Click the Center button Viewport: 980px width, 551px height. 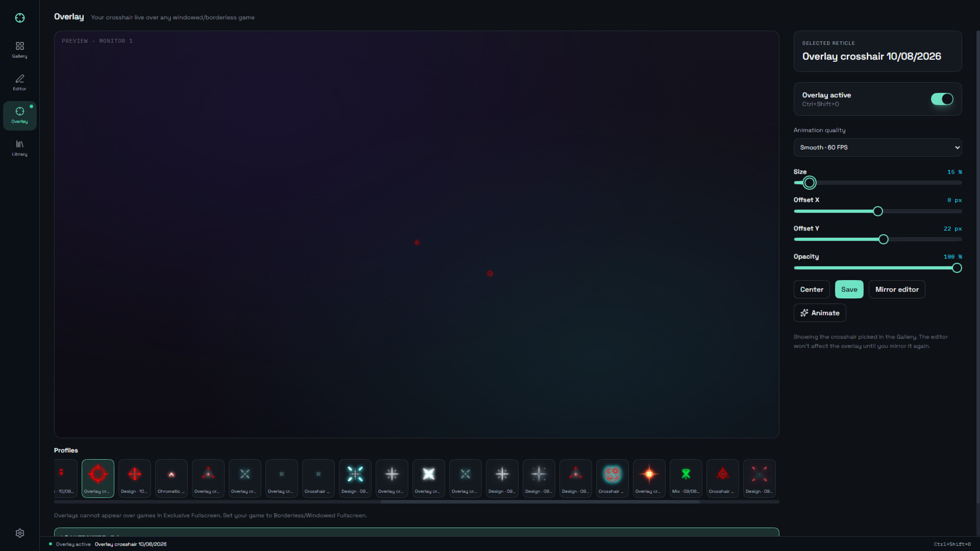[812, 289]
